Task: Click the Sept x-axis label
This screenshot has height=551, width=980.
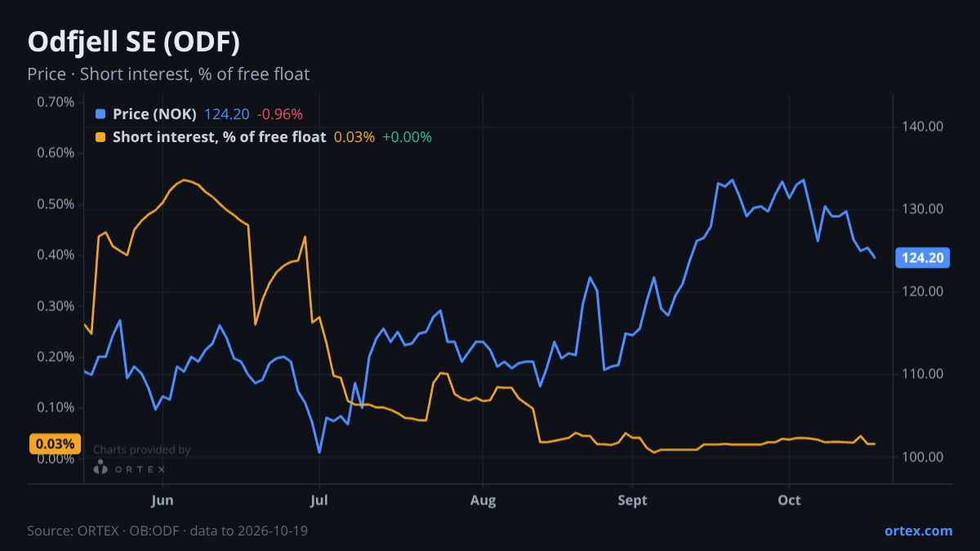Action: (632, 500)
